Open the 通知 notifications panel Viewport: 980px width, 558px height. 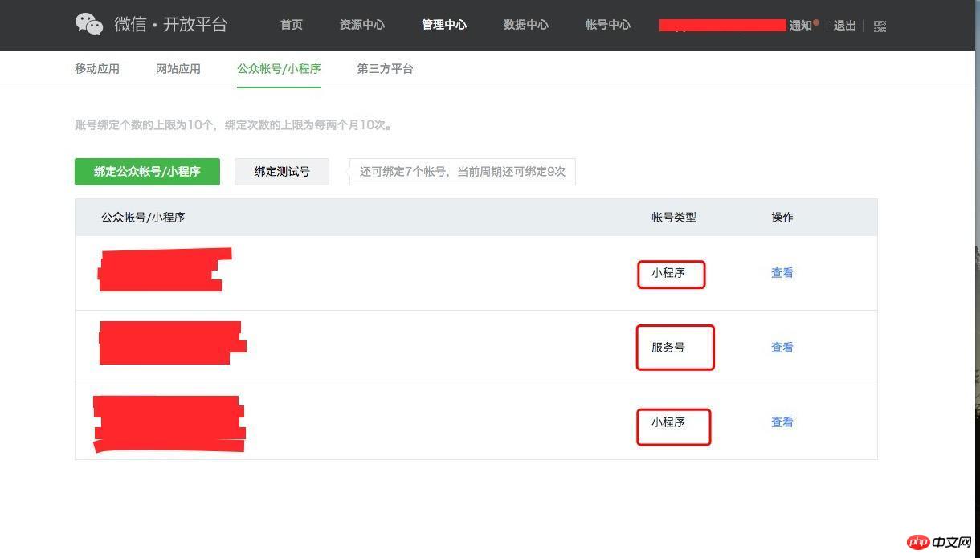click(800, 25)
